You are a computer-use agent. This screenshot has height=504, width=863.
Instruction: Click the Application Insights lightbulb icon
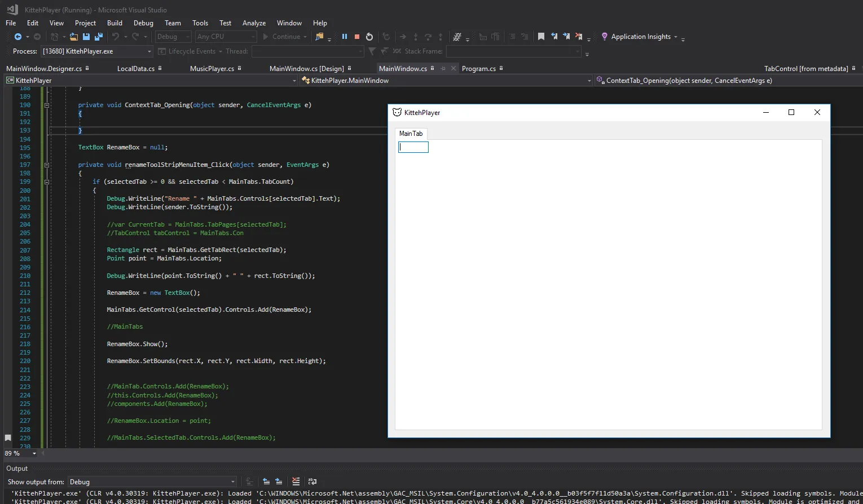pos(605,37)
